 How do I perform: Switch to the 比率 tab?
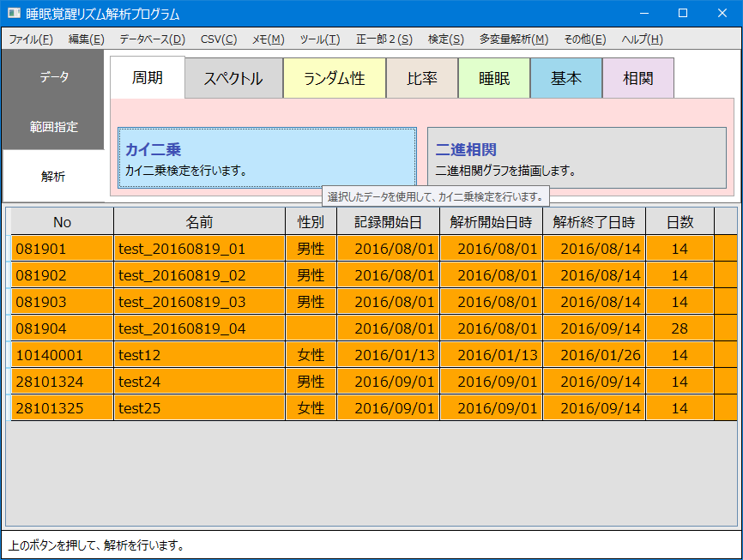(x=422, y=78)
